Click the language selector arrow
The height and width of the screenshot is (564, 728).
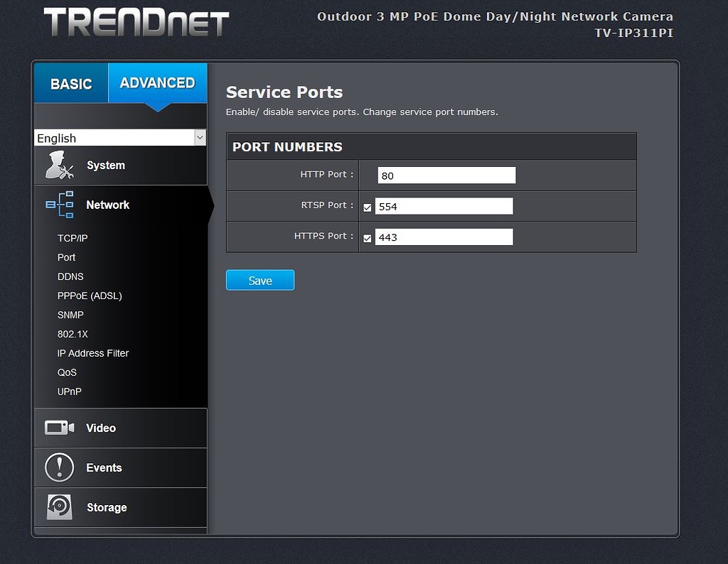(200, 138)
